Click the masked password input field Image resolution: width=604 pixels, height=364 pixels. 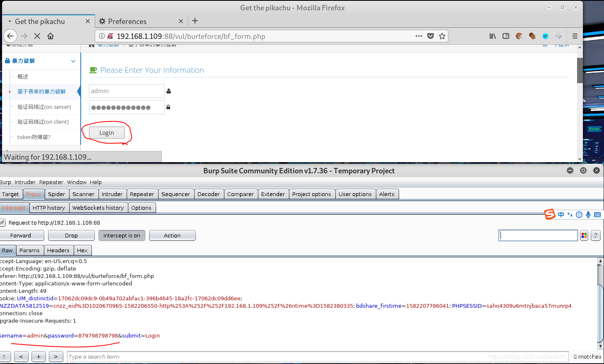(x=127, y=107)
